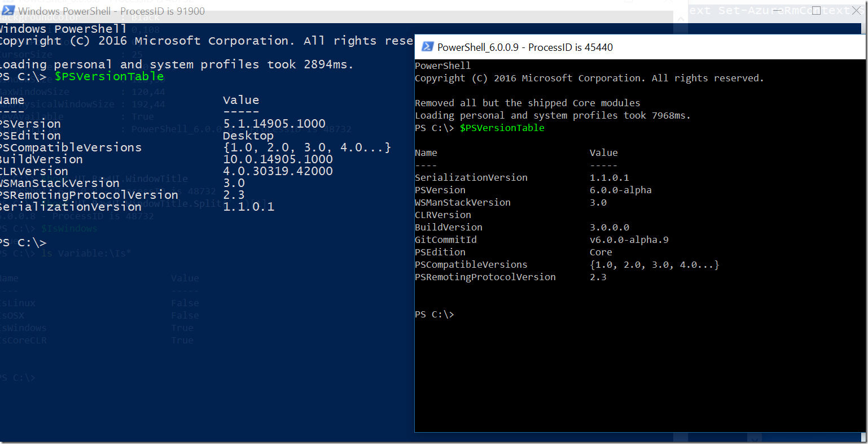Image resolution: width=868 pixels, height=444 pixels.
Task: Click the green $PSVersionTable command in the black console
Action: (502, 128)
